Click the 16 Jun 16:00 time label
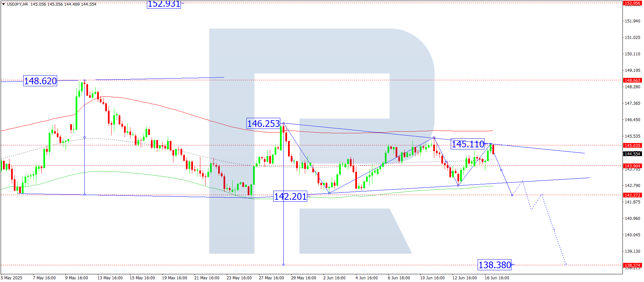 pyautogui.click(x=497, y=278)
